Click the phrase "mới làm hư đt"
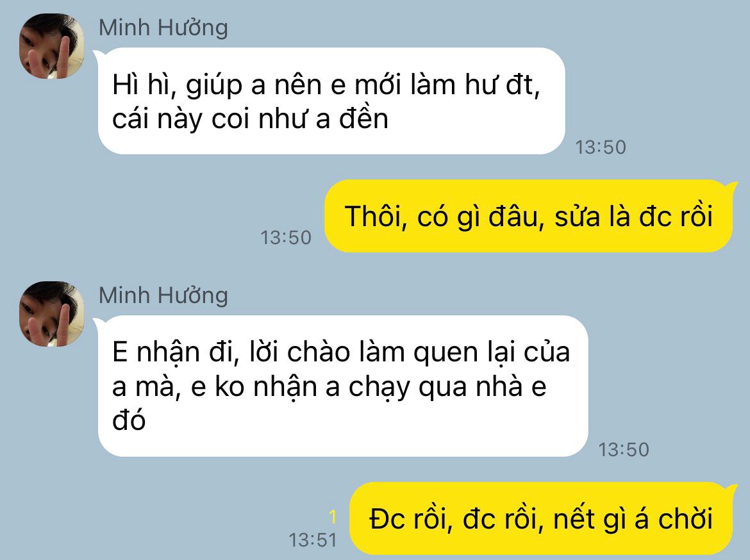Screen dimensions: 750x560 point(447,86)
